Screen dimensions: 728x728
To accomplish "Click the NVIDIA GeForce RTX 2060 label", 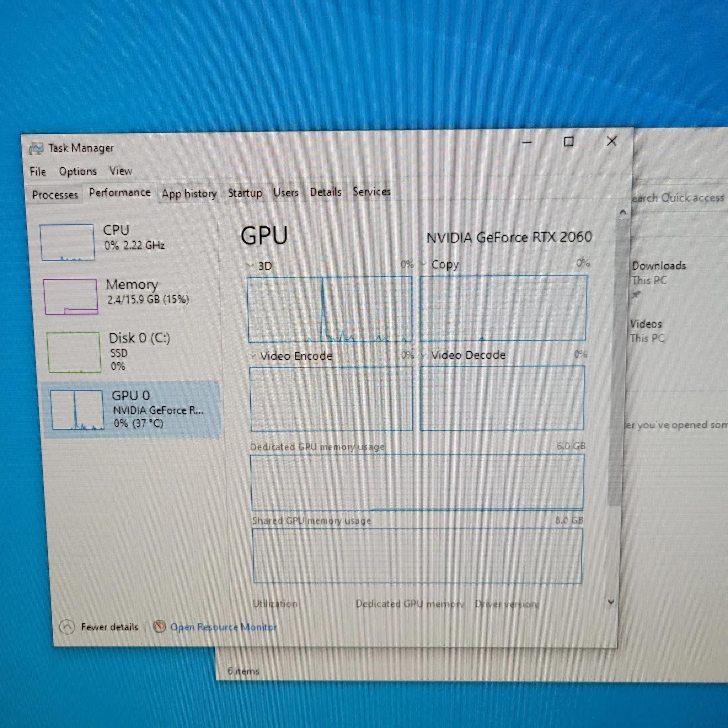I will [x=509, y=237].
